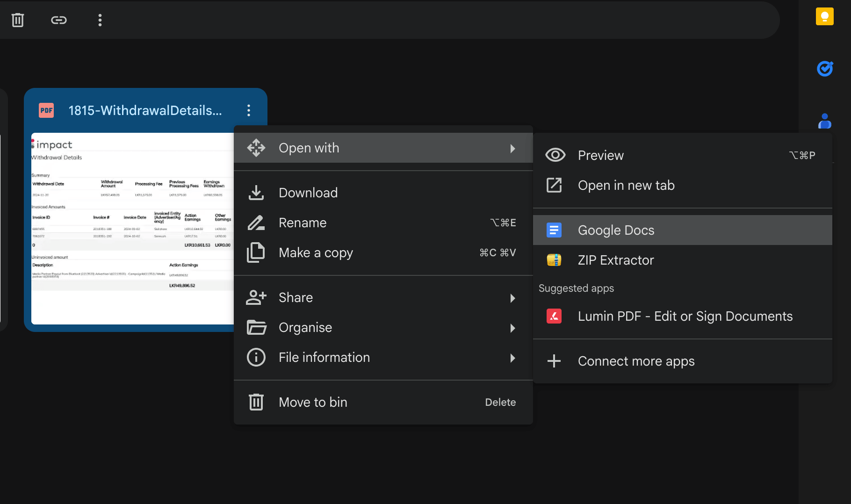
Task: Click the PDF file type icon
Action: click(x=46, y=110)
